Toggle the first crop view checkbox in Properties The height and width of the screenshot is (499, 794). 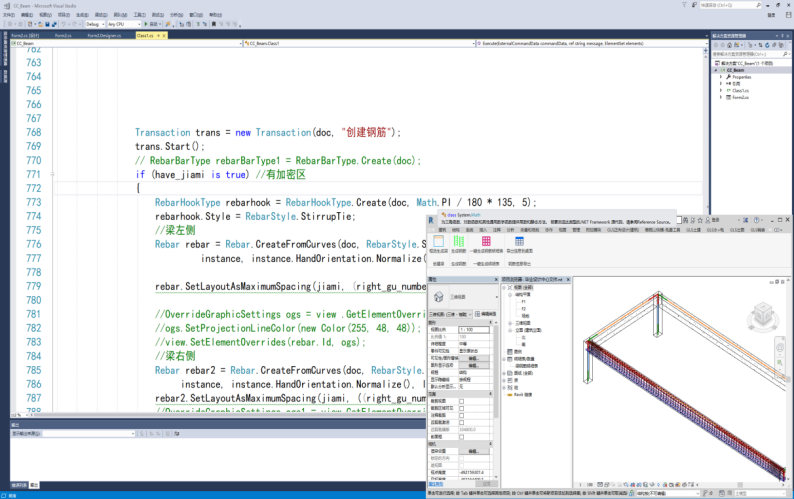(x=461, y=401)
